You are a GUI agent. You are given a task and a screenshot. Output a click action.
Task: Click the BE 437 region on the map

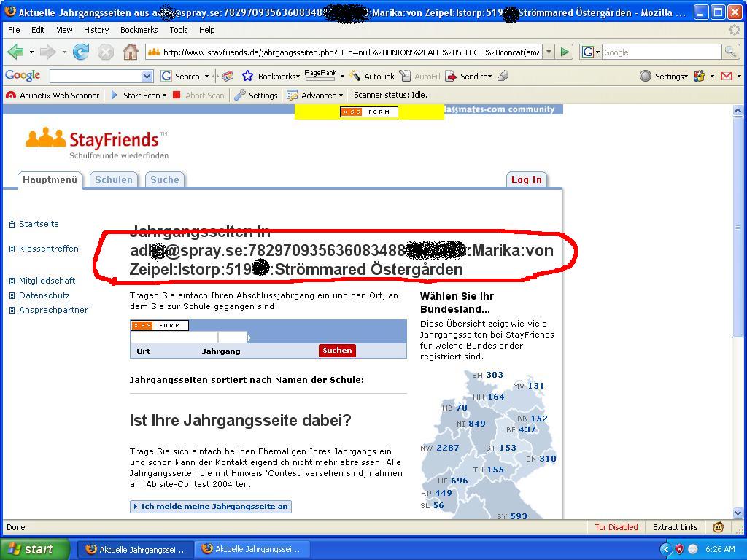click(521, 429)
